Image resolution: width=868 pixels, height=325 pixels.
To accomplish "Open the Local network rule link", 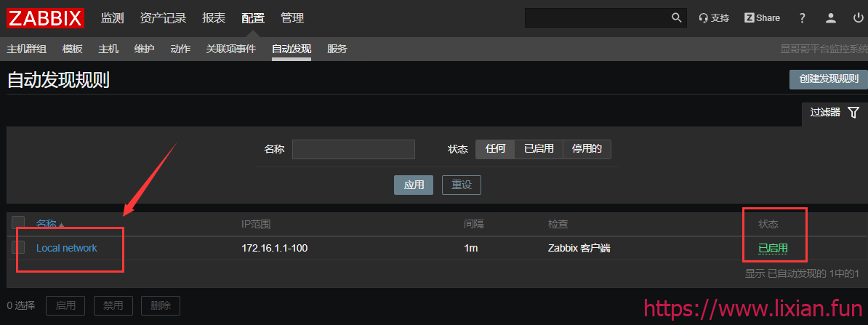I will (x=66, y=248).
